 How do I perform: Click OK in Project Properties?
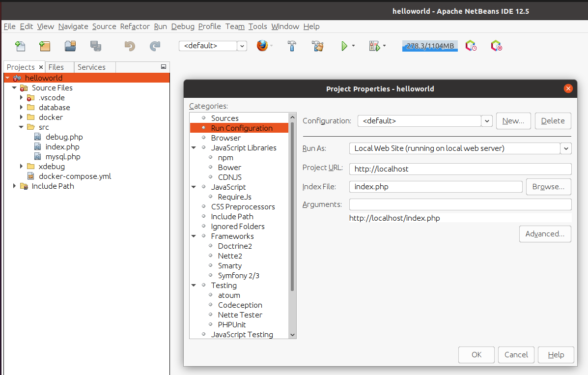click(x=476, y=355)
